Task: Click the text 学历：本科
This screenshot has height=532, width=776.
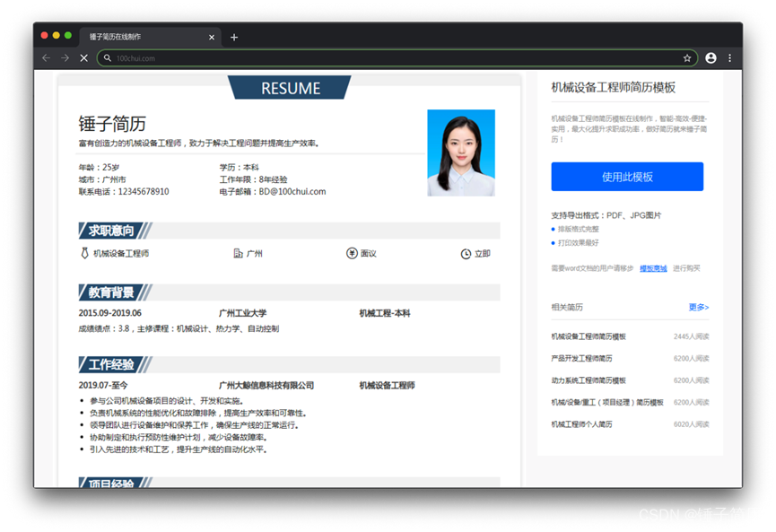Action: (x=239, y=167)
